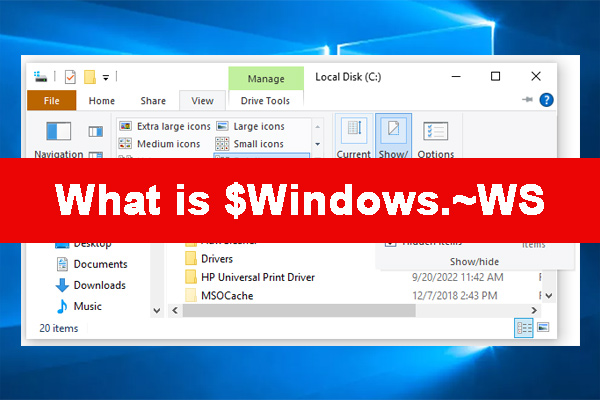Click the blue Downloads arrow icon

[62, 285]
